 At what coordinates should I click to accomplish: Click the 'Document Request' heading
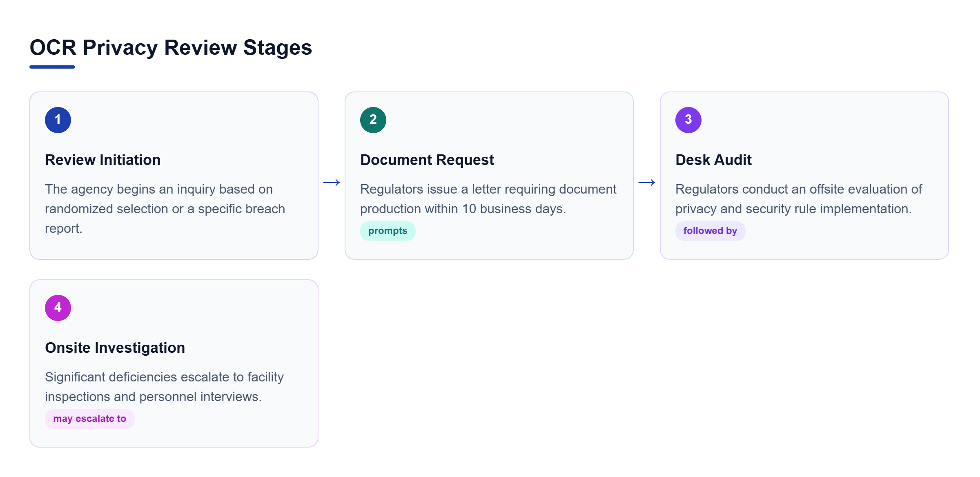[x=427, y=160]
